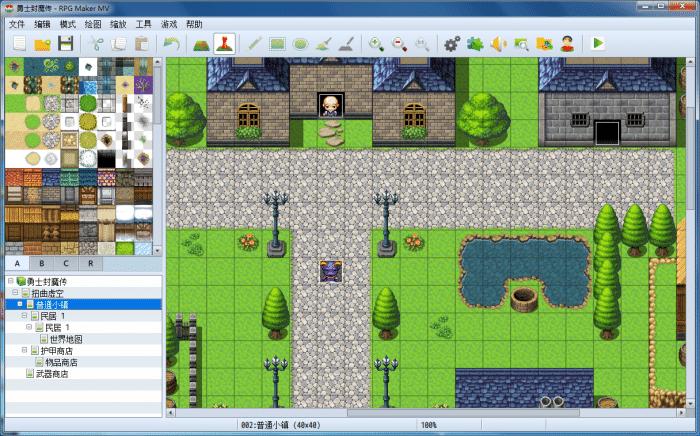
Task: Select the Pencil drawing tool
Action: [255, 44]
